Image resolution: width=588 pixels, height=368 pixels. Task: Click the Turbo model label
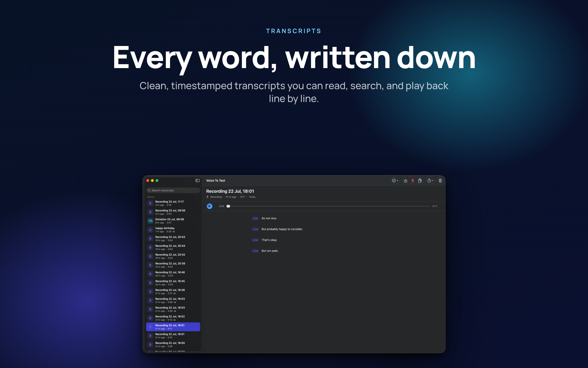point(252,197)
